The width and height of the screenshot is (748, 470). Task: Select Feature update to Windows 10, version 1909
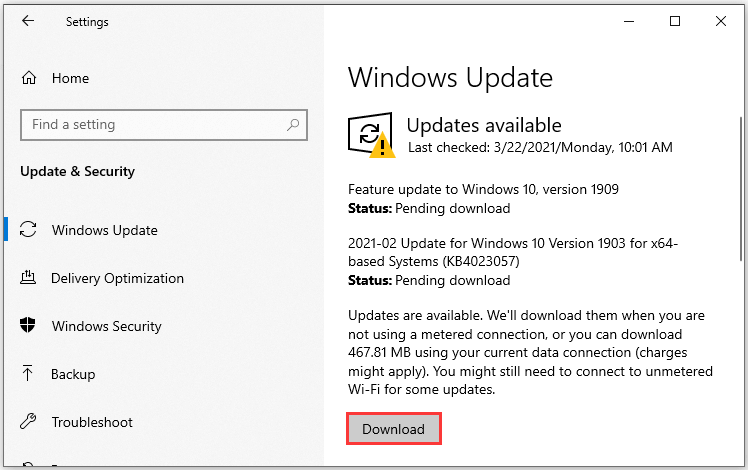[x=483, y=189]
